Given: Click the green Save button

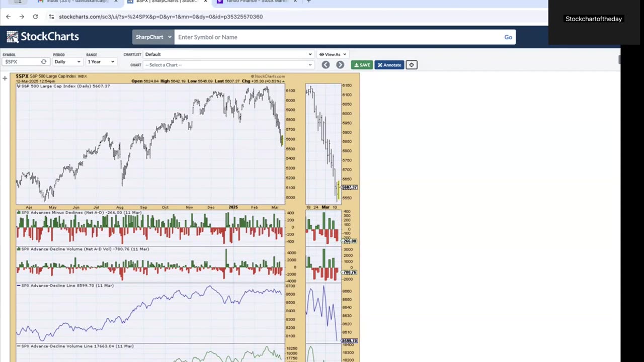Looking at the screenshot, I should coord(362,65).
